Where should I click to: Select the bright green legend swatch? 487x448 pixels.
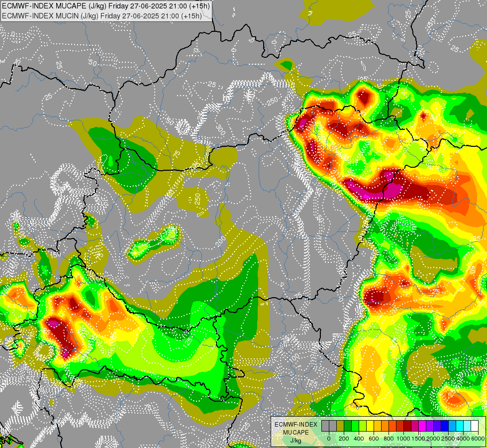pyautogui.click(x=355, y=426)
